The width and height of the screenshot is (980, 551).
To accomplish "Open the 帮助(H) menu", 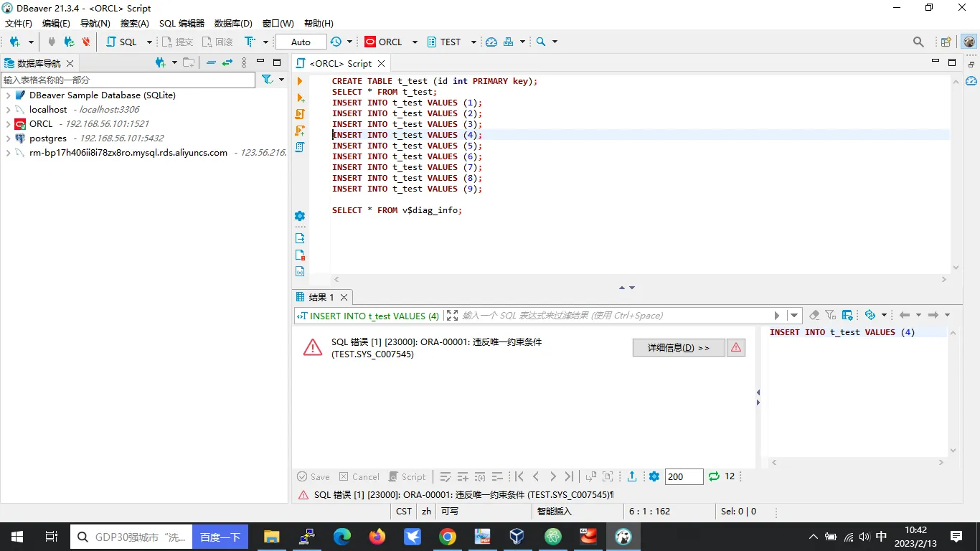I will (319, 24).
